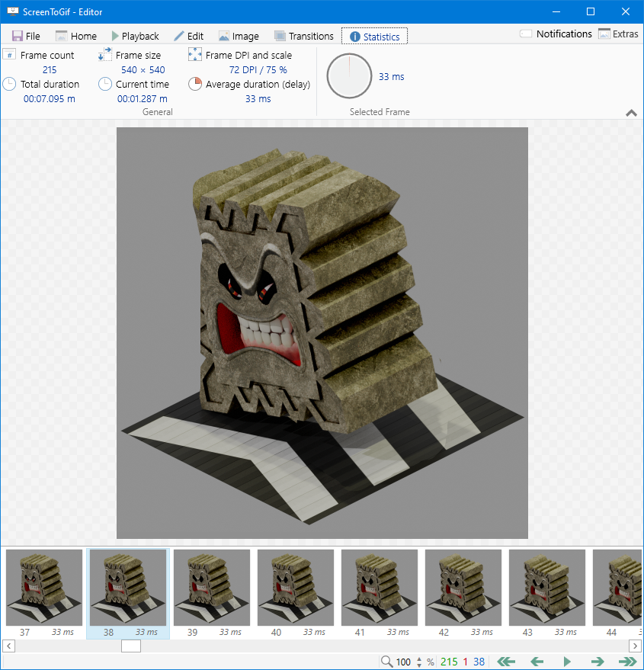The width and height of the screenshot is (644, 670).
Task: Click the Frame DPI and scale icon
Action: 195,55
